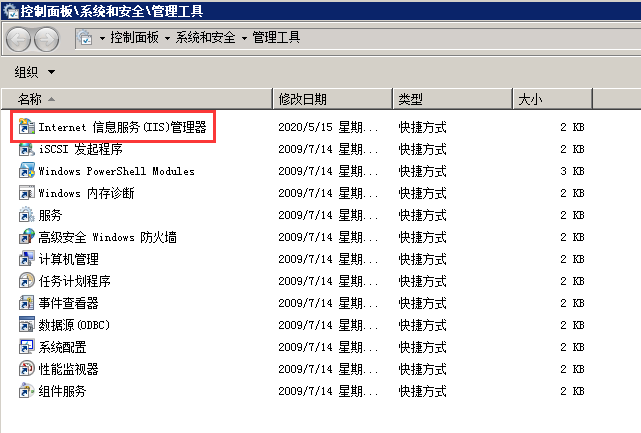Image resolution: width=641 pixels, height=433 pixels.
Task: Navigate to 控制面板 in the breadcrumb
Action: [134, 38]
